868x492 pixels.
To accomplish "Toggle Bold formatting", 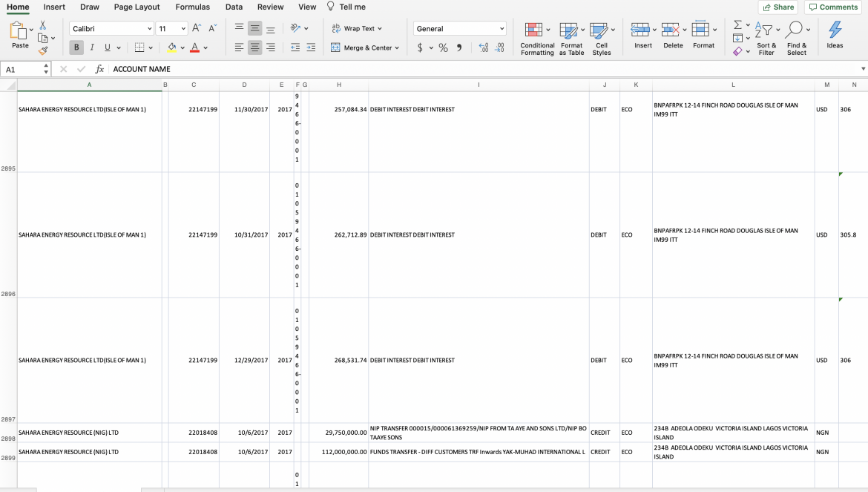I will [x=76, y=47].
